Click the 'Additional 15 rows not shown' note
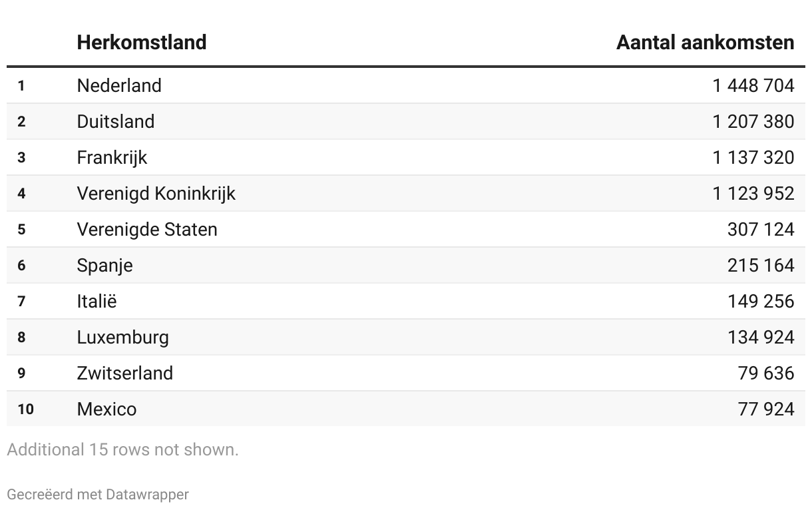This screenshot has height=510, width=812. pyautogui.click(x=122, y=450)
